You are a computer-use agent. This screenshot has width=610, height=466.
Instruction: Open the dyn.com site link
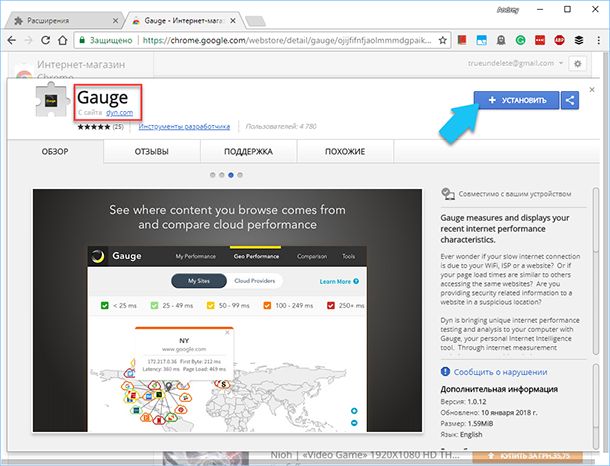[118, 115]
